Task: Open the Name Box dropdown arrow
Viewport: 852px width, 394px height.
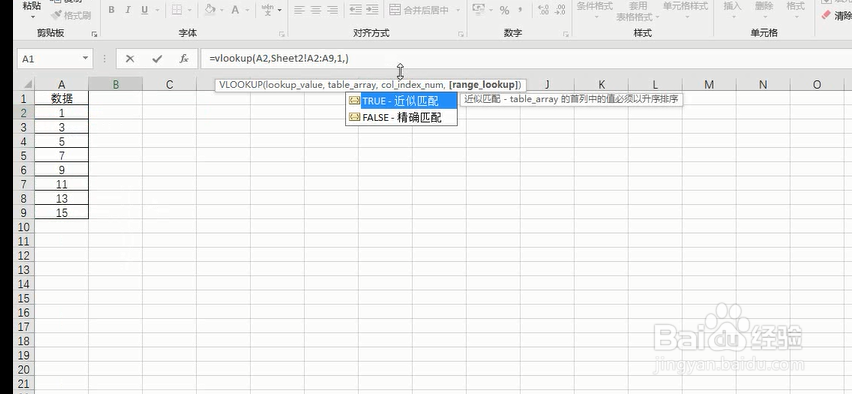Action: pos(85,59)
